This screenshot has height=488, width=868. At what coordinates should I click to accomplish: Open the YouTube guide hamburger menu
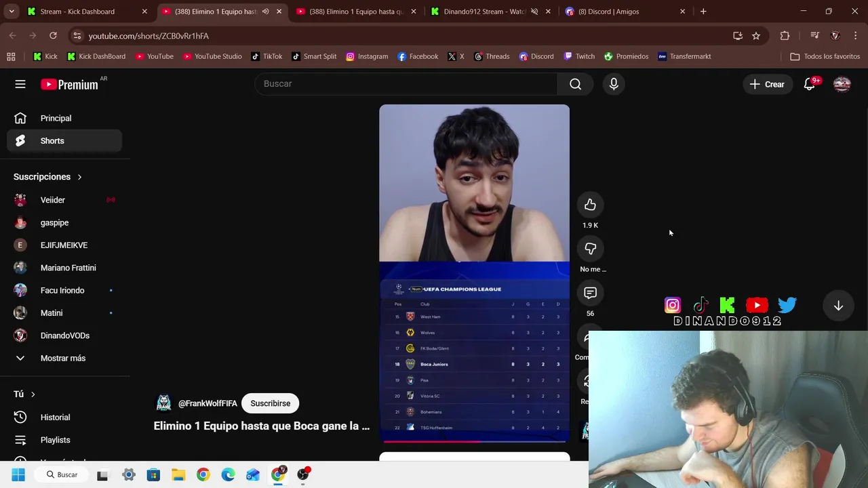[20, 84]
